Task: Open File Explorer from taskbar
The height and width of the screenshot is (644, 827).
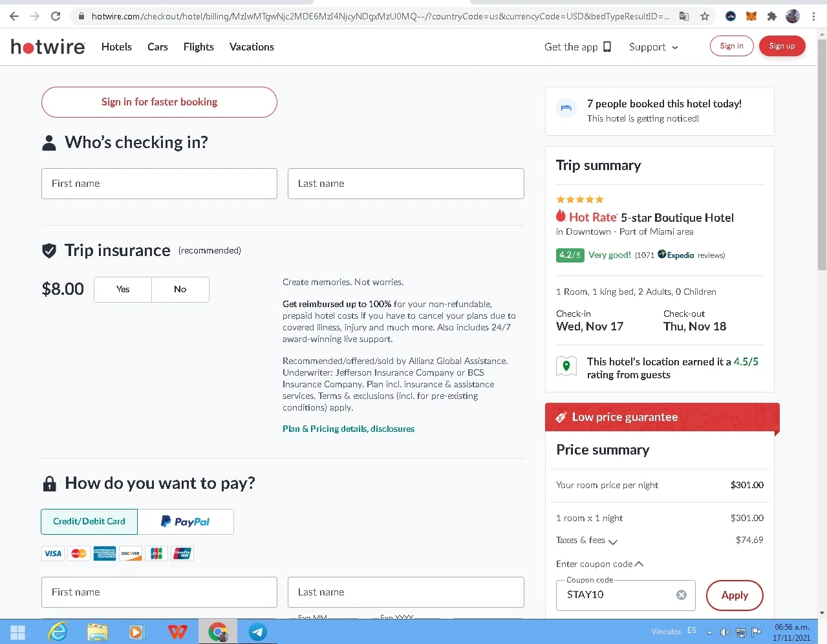Action: click(x=98, y=632)
